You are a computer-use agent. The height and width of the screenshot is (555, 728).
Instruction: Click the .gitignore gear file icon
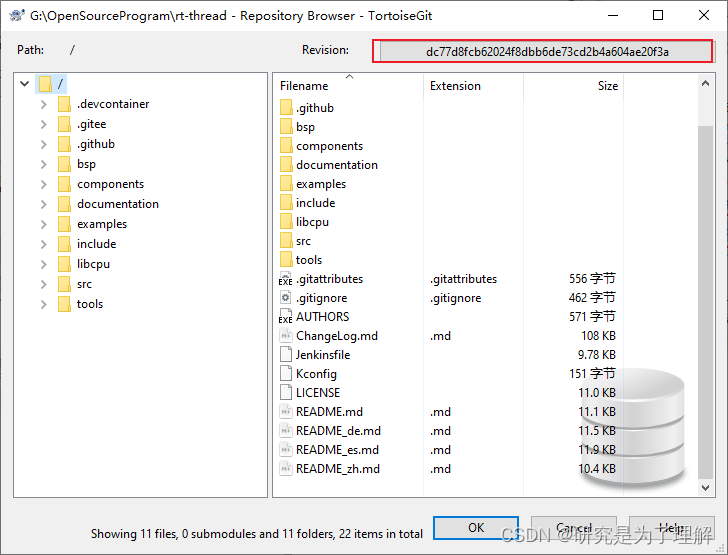[x=286, y=298]
